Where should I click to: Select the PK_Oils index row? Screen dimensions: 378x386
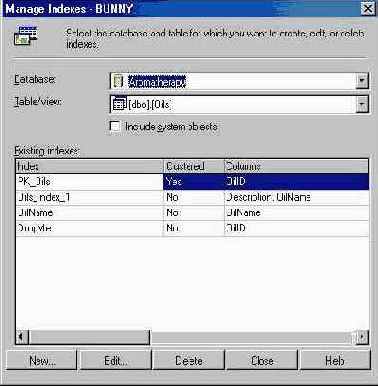(192, 182)
